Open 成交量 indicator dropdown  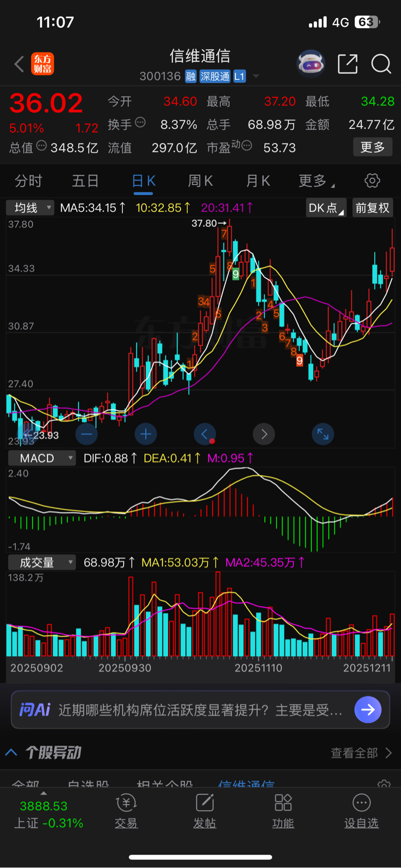coord(42,563)
